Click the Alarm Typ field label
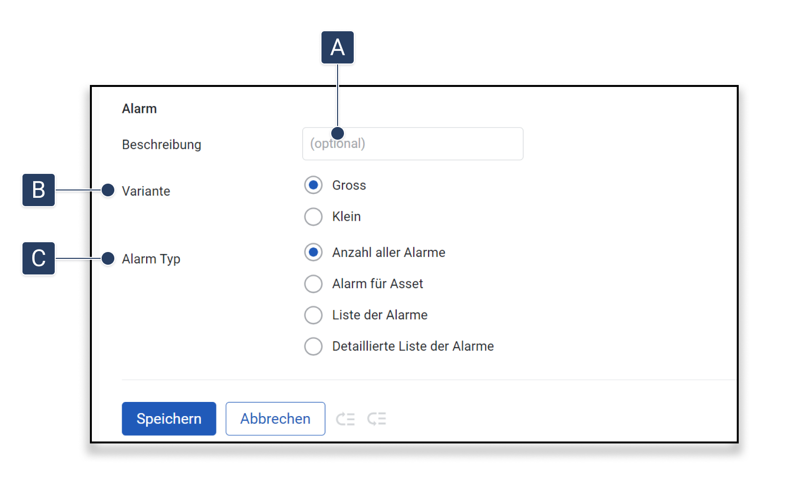Image resolution: width=812 pixels, height=504 pixels. pos(151,259)
